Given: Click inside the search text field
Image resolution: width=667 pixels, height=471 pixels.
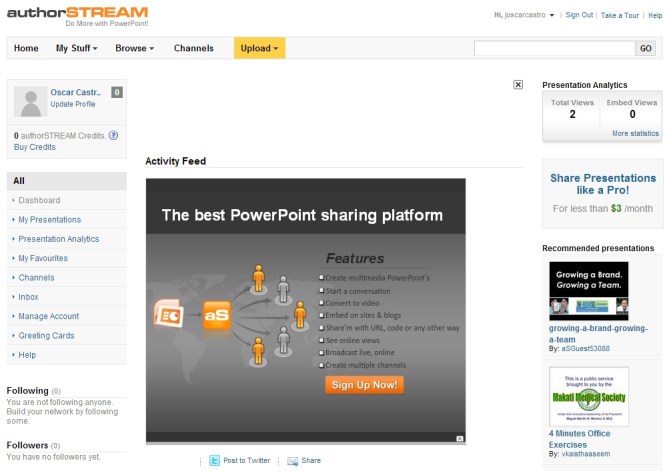Looking at the screenshot, I should click(x=554, y=48).
